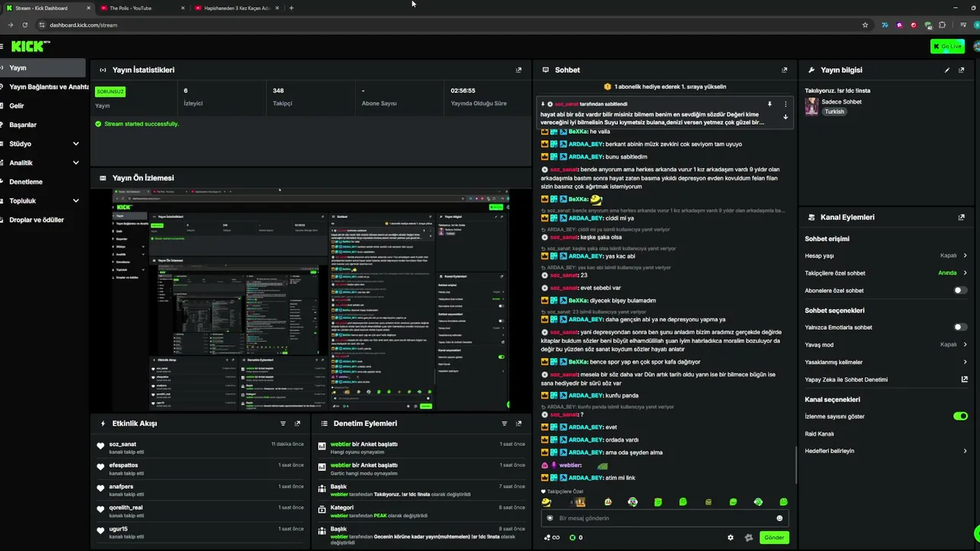The height and width of the screenshot is (551, 980).
Task: Open Hesap yaşı setting options
Action: pos(886,256)
